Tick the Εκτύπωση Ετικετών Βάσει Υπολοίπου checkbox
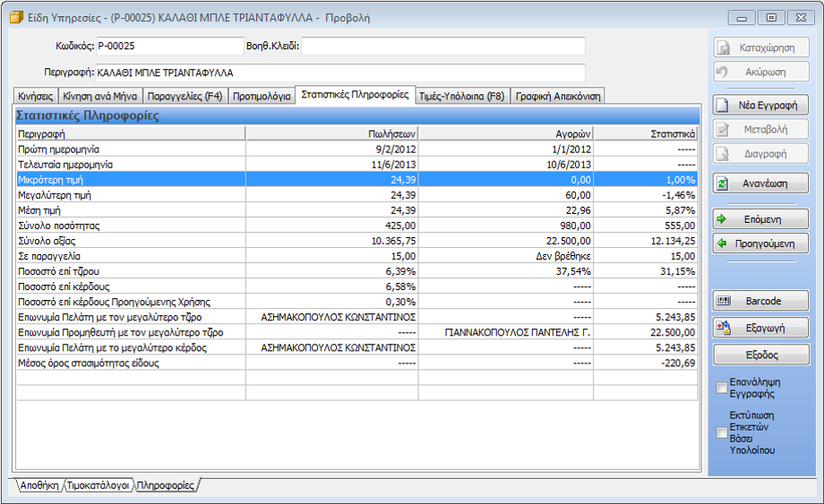This screenshot has width=824, height=504. (722, 433)
